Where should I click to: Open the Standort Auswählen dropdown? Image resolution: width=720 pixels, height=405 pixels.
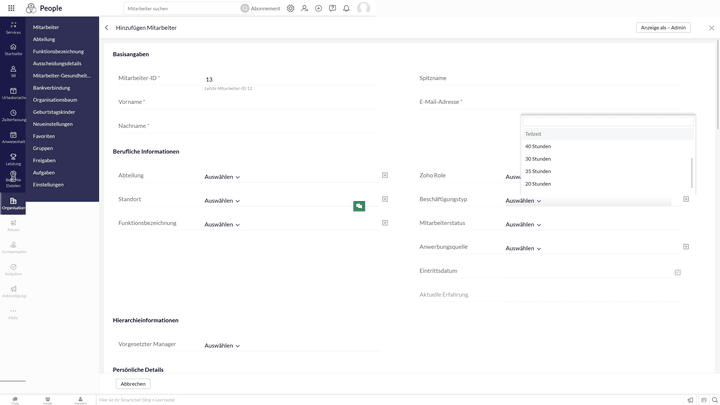tap(222, 201)
